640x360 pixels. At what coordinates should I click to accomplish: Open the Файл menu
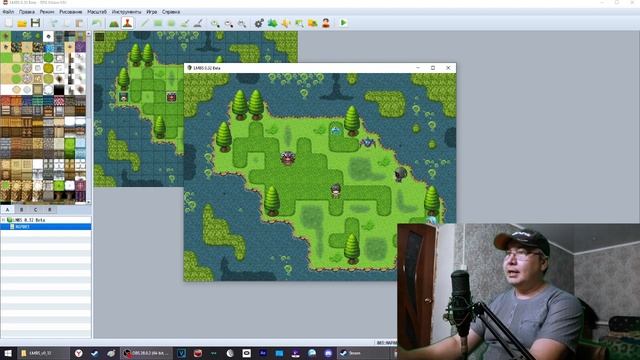(x=8, y=12)
